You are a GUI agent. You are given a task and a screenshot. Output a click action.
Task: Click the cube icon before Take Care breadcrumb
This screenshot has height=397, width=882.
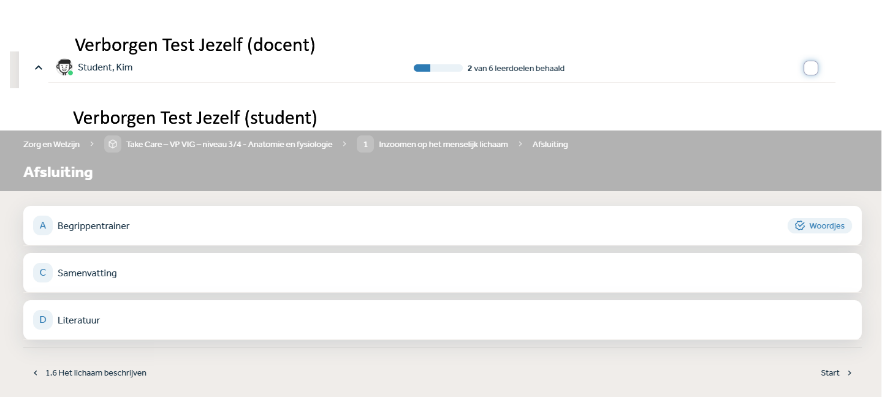112,145
